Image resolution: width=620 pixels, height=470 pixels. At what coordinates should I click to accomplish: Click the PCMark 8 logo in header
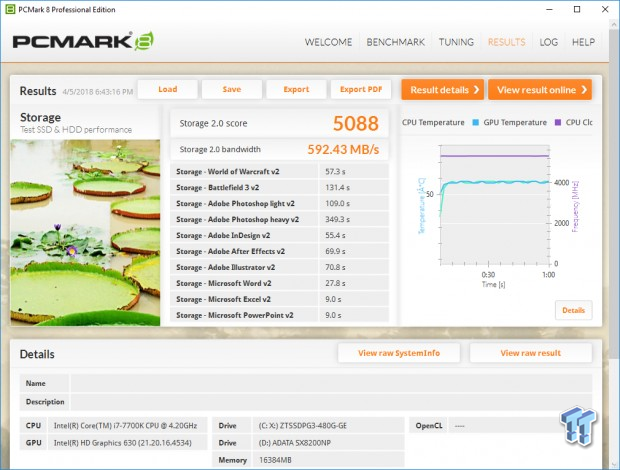[82, 42]
